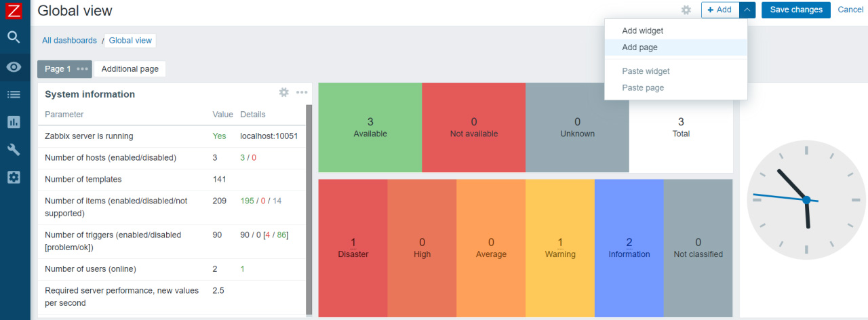Open the Inventory list icon in sidebar
Screen dimensions: 868x320
(x=14, y=94)
